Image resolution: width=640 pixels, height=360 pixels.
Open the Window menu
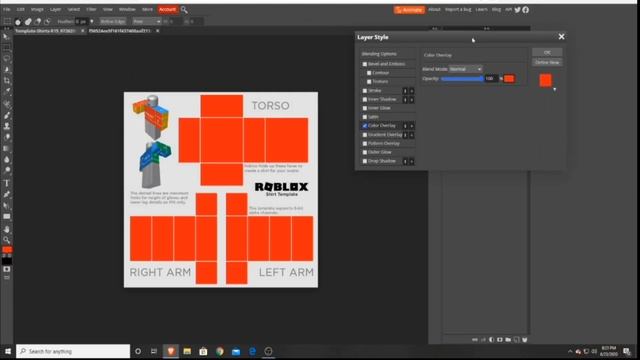(127, 9)
